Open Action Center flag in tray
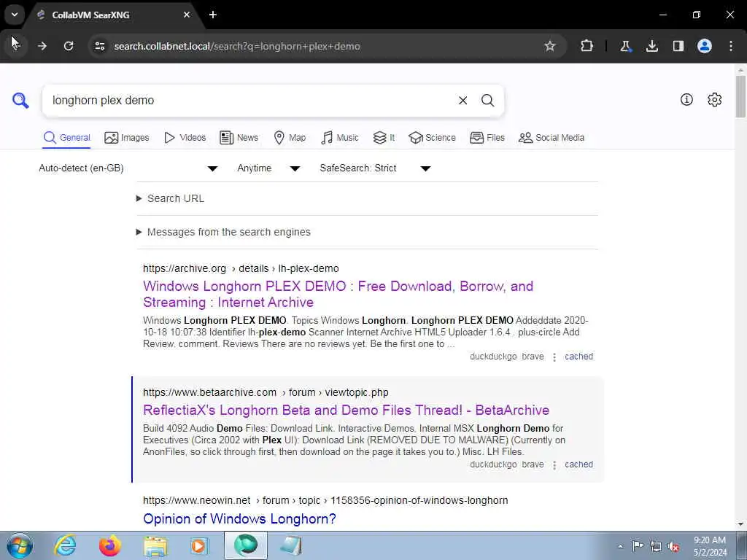Image resolution: width=747 pixels, height=560 pixels. pos(638,545)
